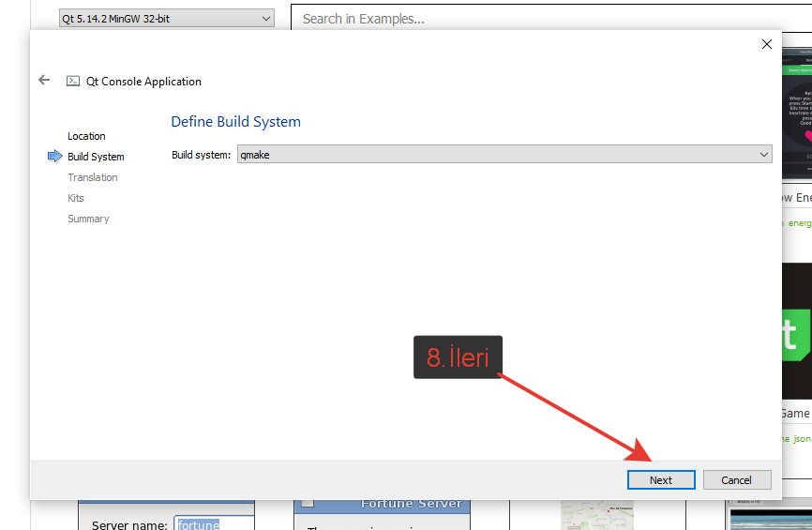
Task: Jump to the Kits wizard step
Action: pyautogui.click(x=76, y=198)
